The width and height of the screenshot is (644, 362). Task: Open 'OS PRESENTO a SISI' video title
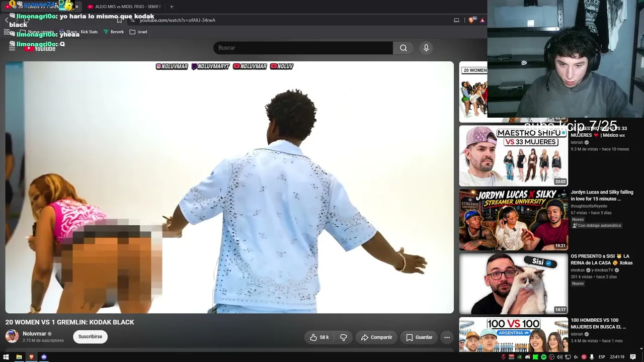(601, 259)
